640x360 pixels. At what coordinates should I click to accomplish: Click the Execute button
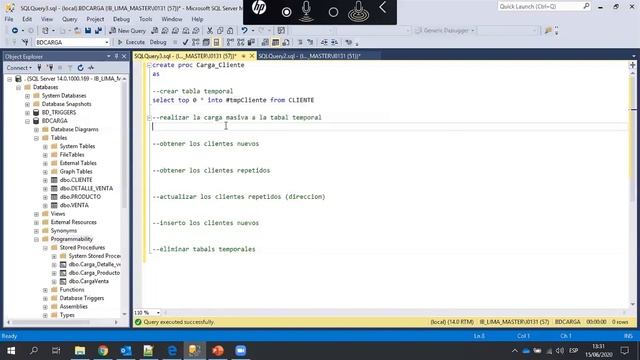(131, 42)
